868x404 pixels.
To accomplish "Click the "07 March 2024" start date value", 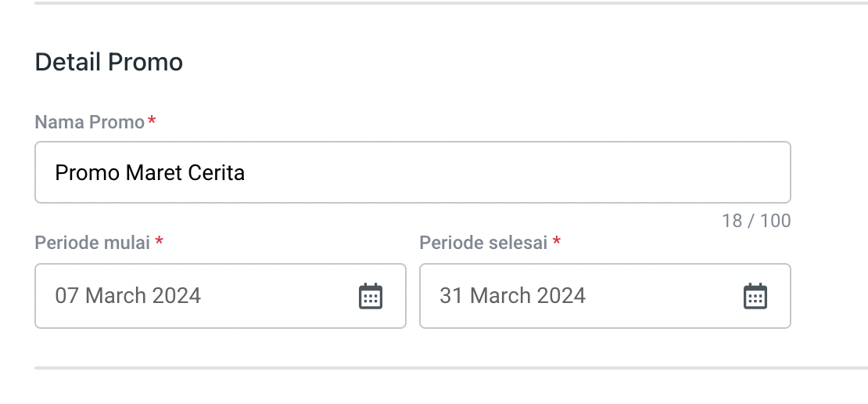I will [127, 296].
